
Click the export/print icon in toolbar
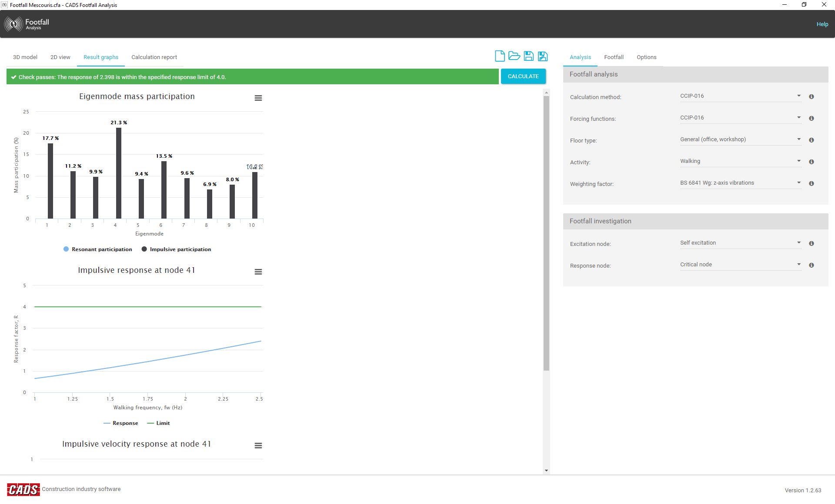[543, 56]
